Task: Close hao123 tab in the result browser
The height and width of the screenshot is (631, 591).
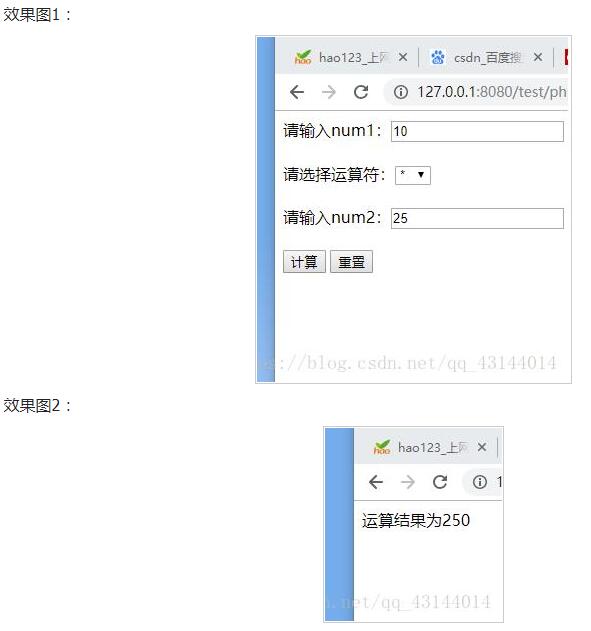Action: 482,447
